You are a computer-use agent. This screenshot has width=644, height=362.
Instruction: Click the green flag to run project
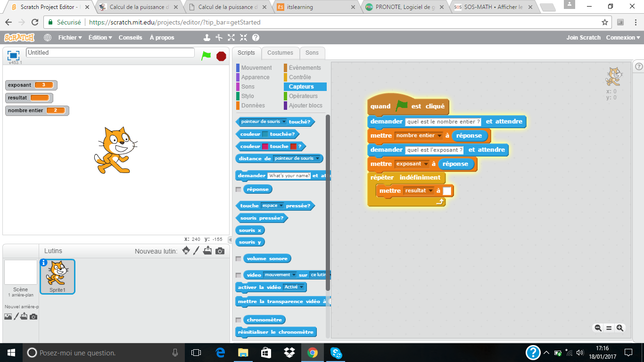[x=206, y=56]
